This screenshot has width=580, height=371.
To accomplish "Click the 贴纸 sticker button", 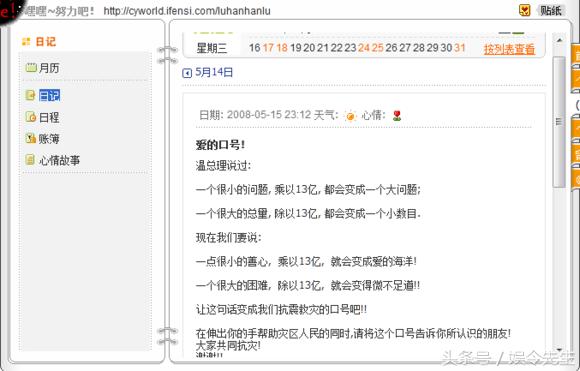I will coord(551,10).
